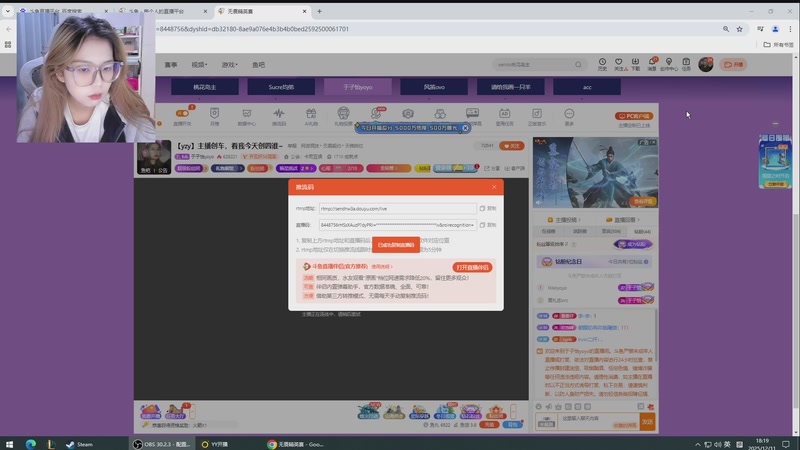Mute the ad video speaker icon
Image resolution: width=800 pixels, height=450 pixels.
point(539,202)
